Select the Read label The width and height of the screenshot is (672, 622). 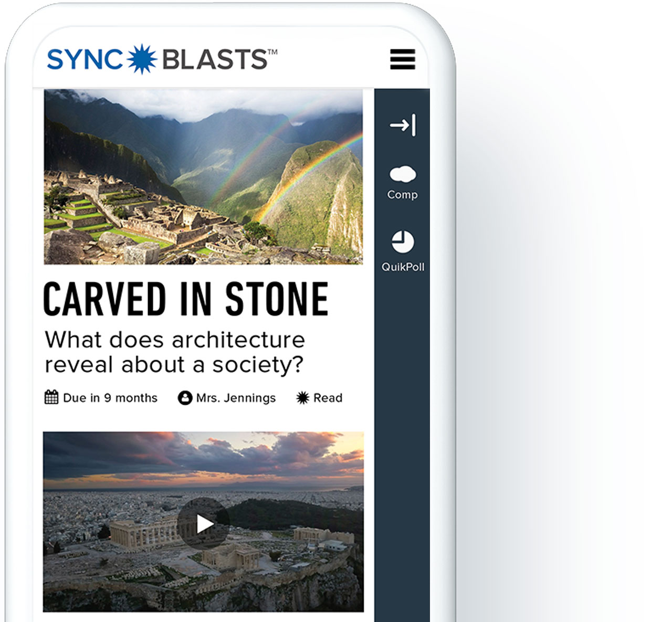[328, 398]
